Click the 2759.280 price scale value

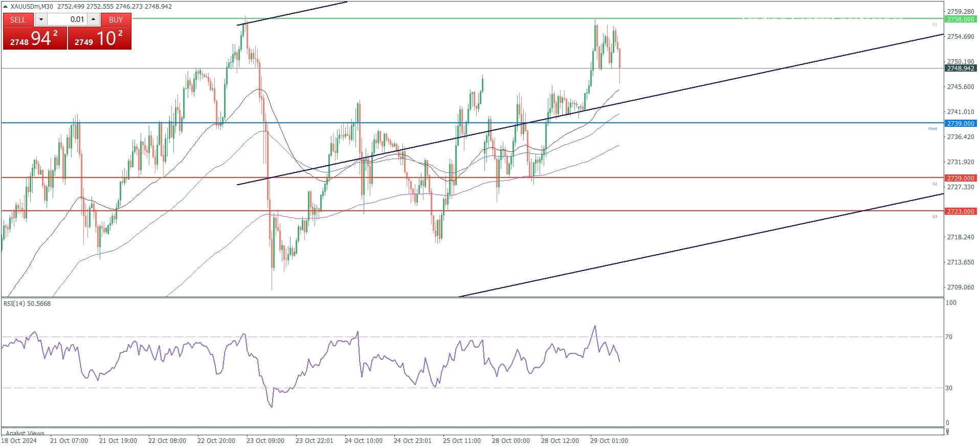(961, 11)
